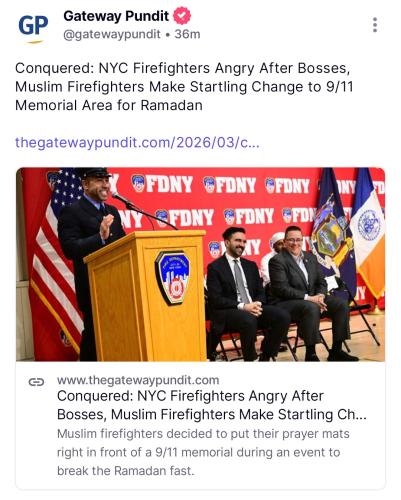Open the preview card article title

point(212,405)
